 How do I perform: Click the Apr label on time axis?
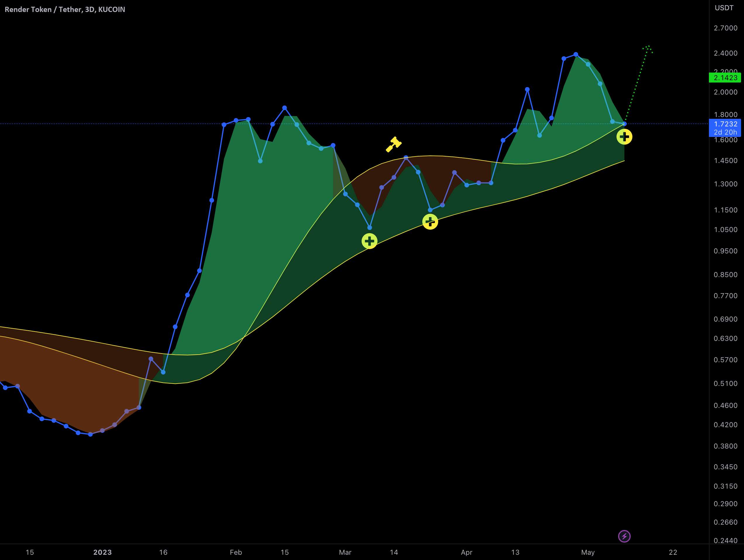(x=466, y=552)
